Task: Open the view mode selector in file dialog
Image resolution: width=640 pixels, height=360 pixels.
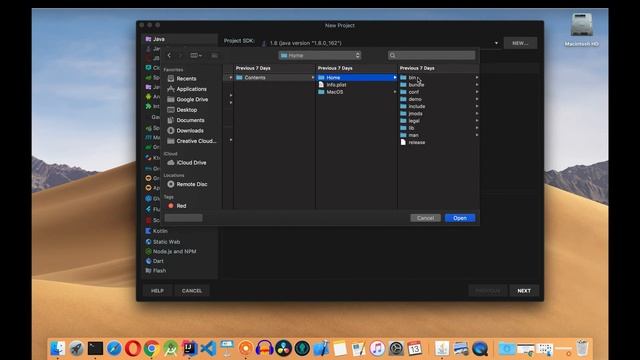Action: (196, 56)
